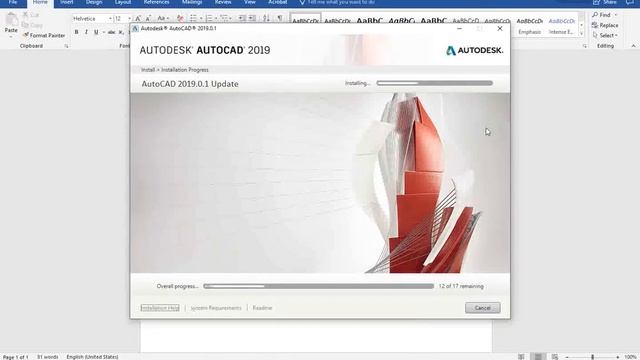Click the Paste icon in Word's Clipboard group

pos(11,20)
